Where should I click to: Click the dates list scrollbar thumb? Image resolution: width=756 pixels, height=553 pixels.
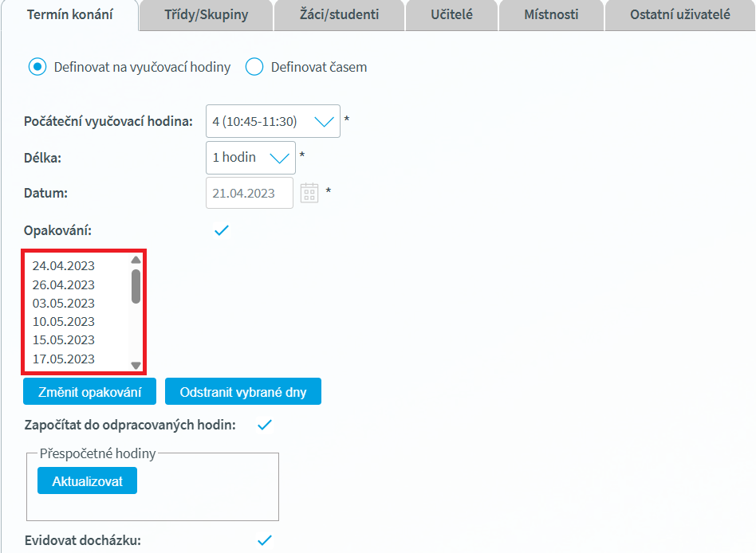136,286
